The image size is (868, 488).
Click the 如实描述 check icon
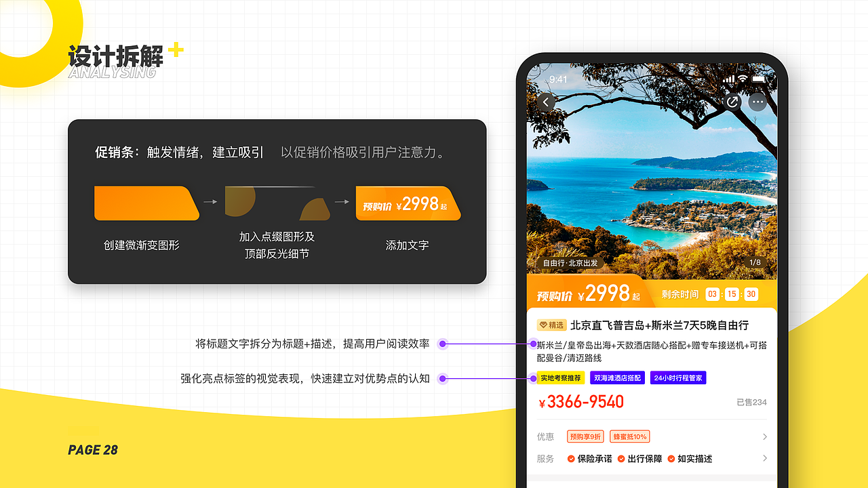[x=671, y=459]
